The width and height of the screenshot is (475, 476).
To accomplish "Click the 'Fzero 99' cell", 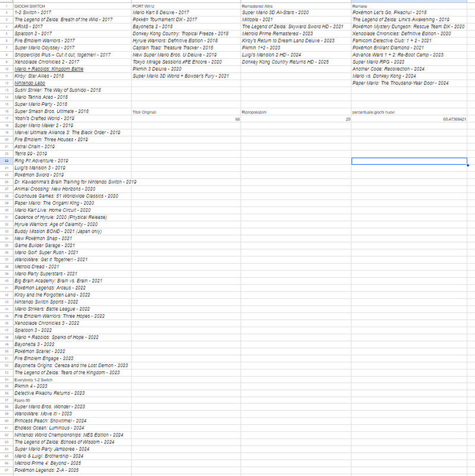I will tap(72, 400).
